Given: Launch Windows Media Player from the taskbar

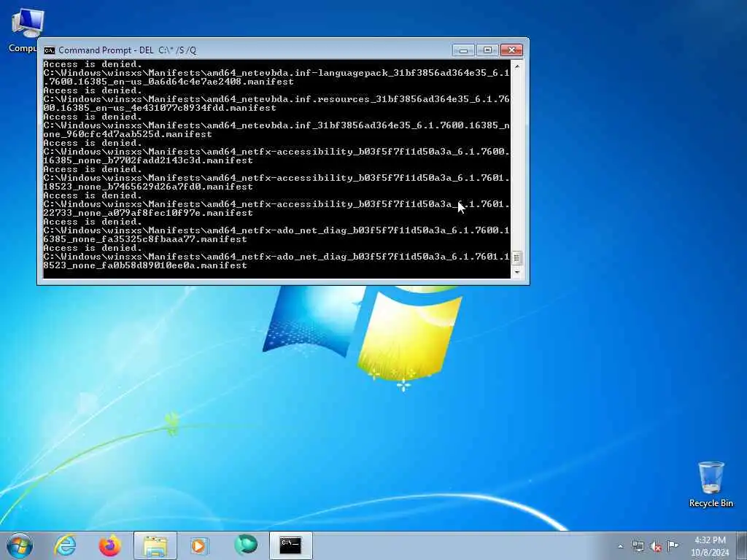Looking at the screenshot, I should [200, 545].
